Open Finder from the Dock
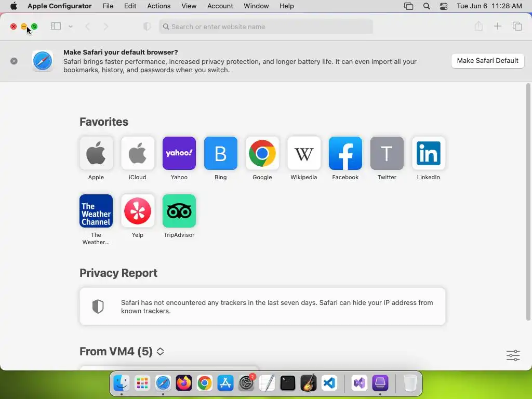The image size is (532, 399). [x=121, y=383]
